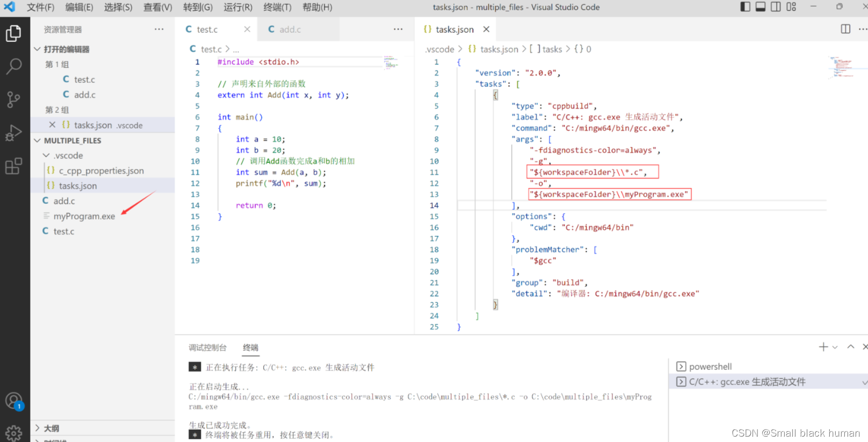Open the Search view icon
The image size is (868, 442).
click(13, 66)
